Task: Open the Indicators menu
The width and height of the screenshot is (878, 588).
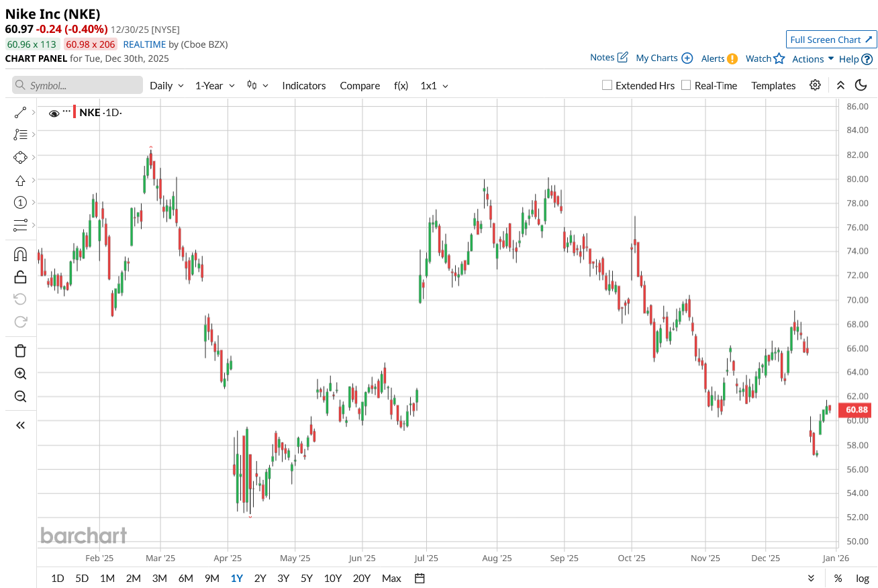Action: tap(304, 85)
